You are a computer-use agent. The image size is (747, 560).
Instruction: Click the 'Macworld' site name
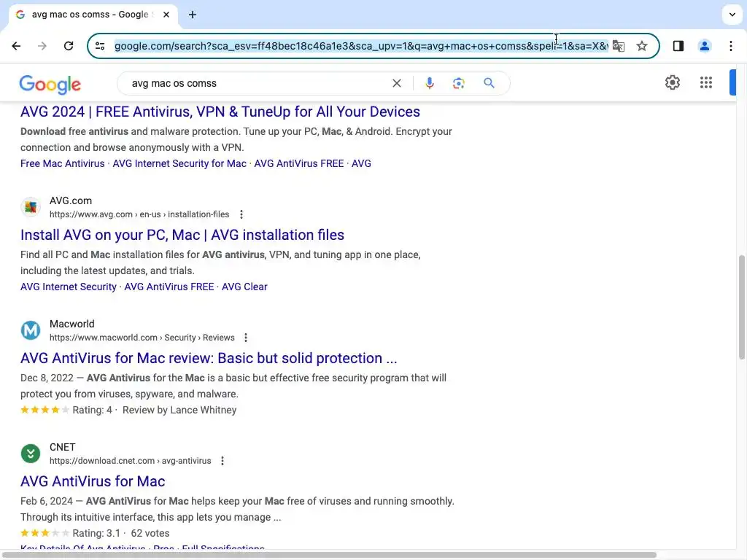tap(72, 324)
